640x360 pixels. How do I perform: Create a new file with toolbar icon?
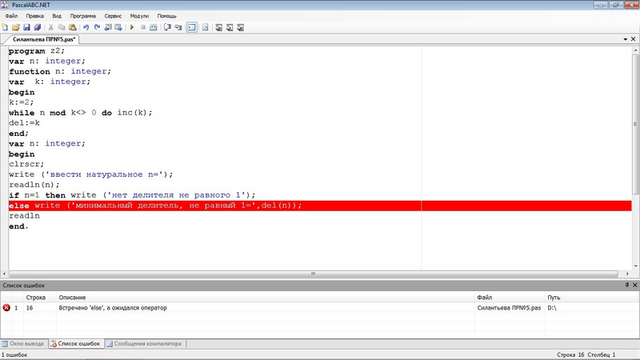[x=5, y=27]
